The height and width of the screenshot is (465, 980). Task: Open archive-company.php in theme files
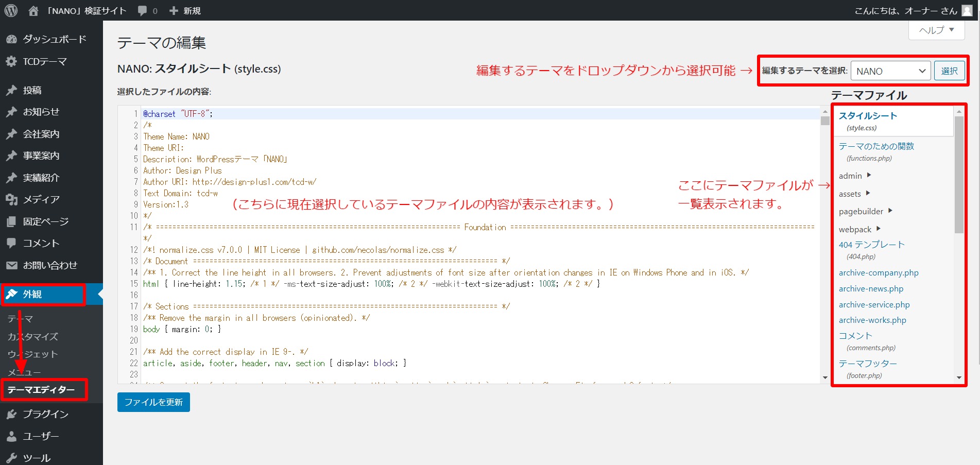(x=879, y=273)
